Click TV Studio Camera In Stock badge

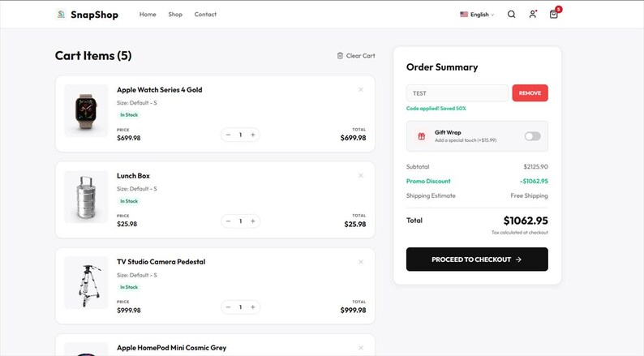point(129,287)
